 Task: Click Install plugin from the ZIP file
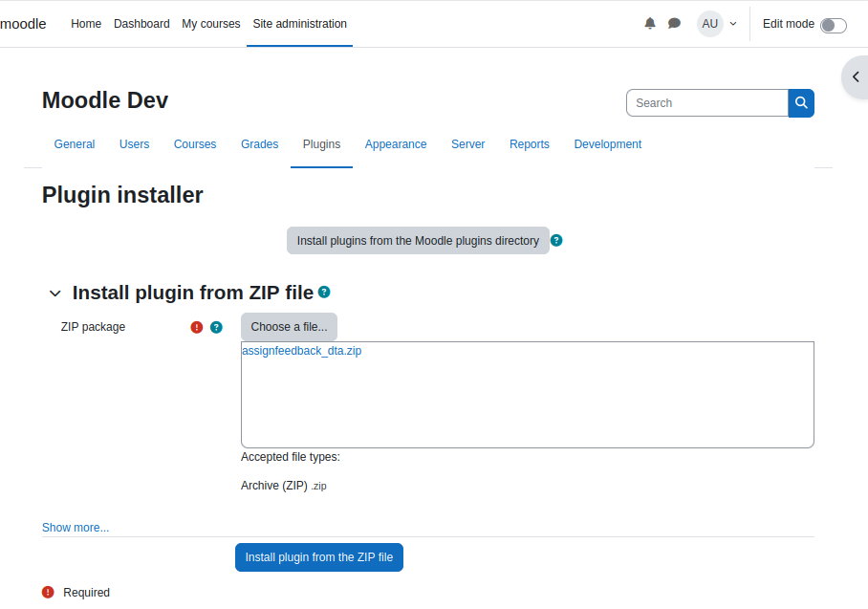319,557
